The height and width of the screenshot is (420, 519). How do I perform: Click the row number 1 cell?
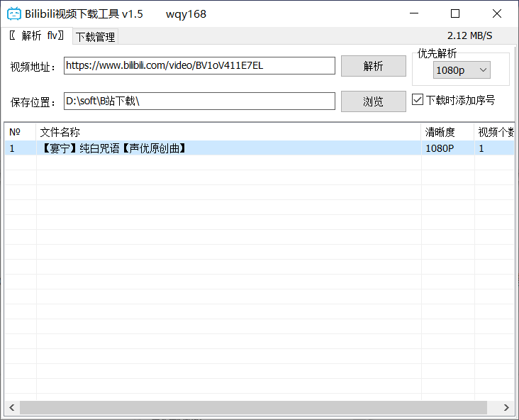(20, 148)
